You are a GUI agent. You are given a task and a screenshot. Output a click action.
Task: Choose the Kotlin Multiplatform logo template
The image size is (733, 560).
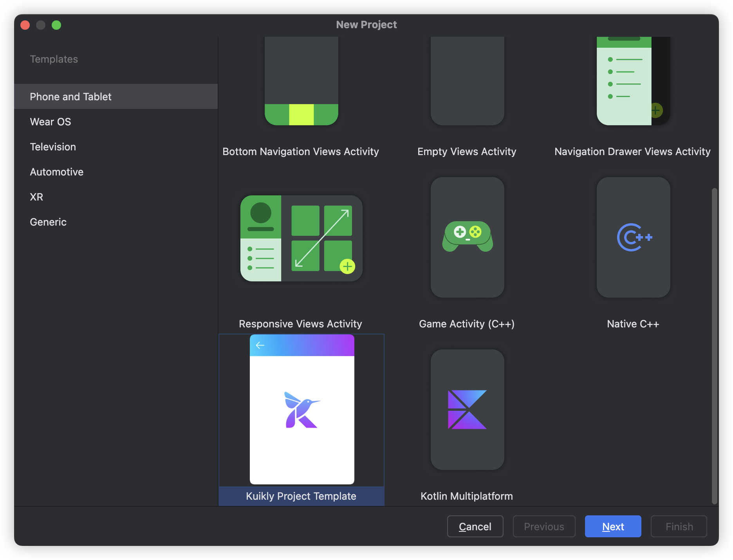click(x=467, y=410)
